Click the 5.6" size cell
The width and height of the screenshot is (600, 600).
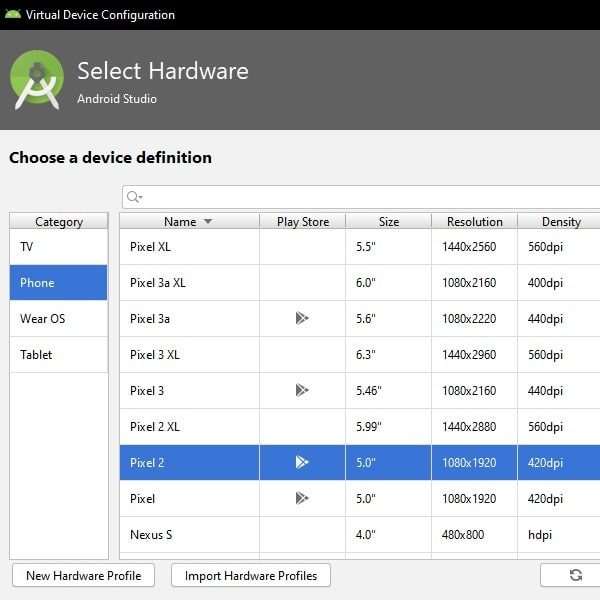click(x=388, y=319)
